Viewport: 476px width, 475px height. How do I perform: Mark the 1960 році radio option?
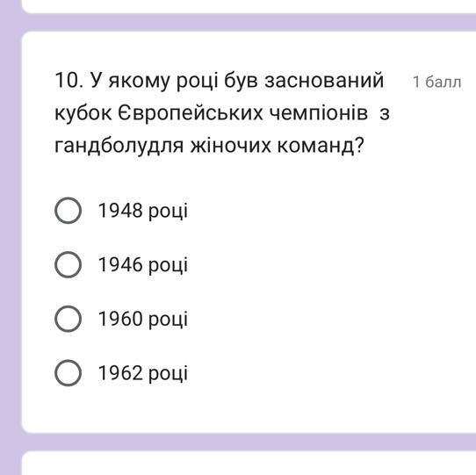click(x=68, y=319)
